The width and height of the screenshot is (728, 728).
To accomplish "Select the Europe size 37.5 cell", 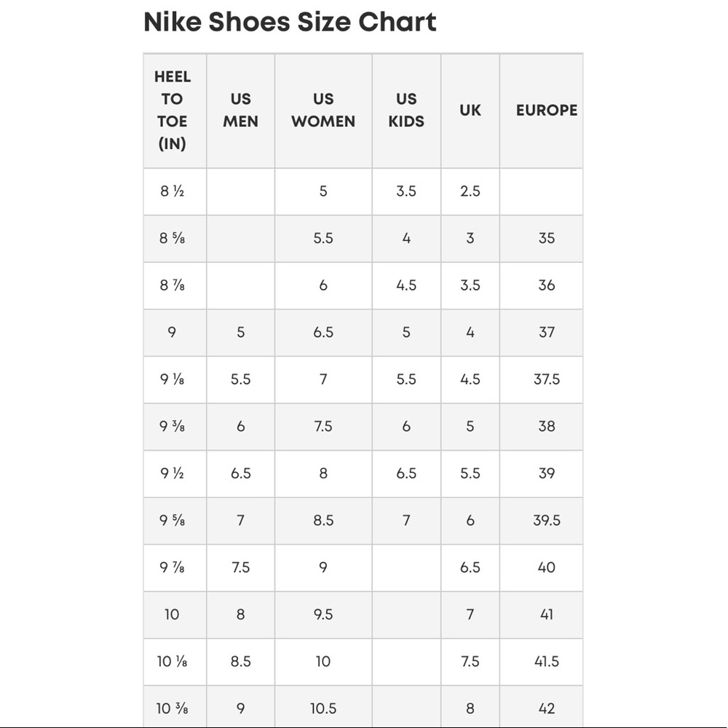I will tap(547, 379).
